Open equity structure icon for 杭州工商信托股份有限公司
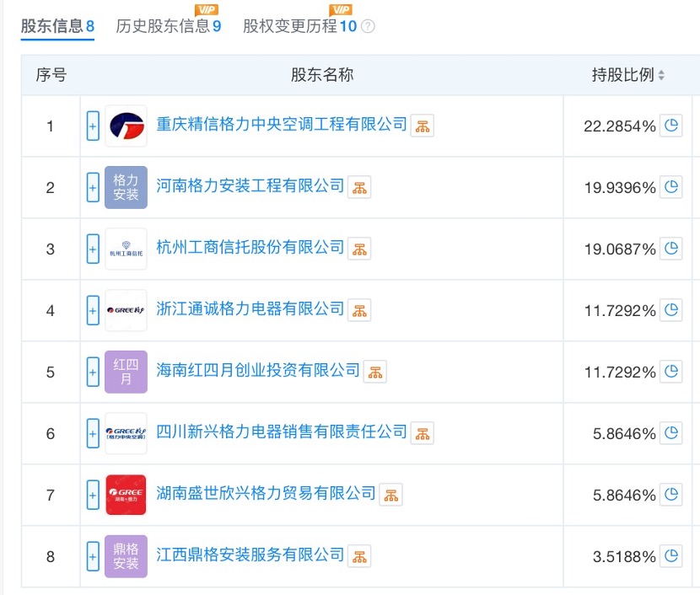Image resolution: width=700 pixels, height=595 pixels. (x=359, y=249)
